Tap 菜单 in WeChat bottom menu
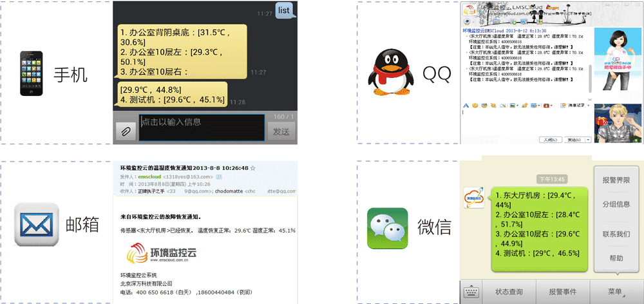The height and width of the screenshot is (304, 644). [x=616, y=292]
